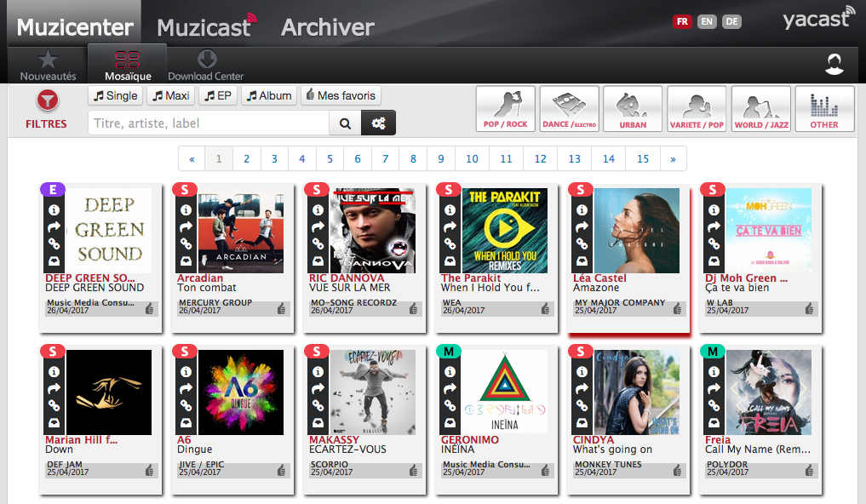Switch language to EN
This screenshot has width=866, height=504.
(x=707, y=22)
